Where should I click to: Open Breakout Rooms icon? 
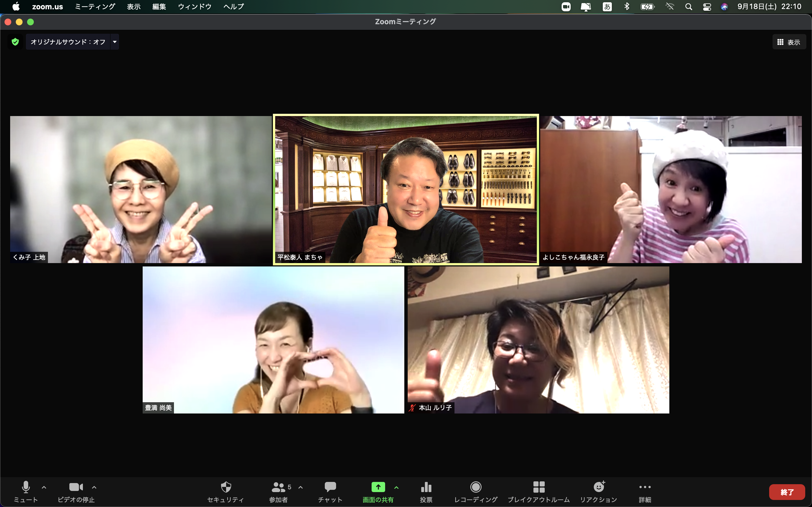click(x=539, y=487)
